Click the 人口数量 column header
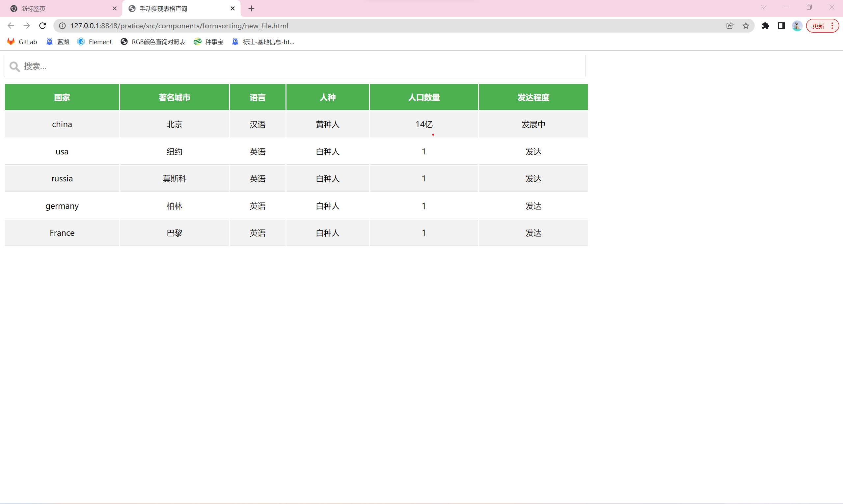 (424, 97)
